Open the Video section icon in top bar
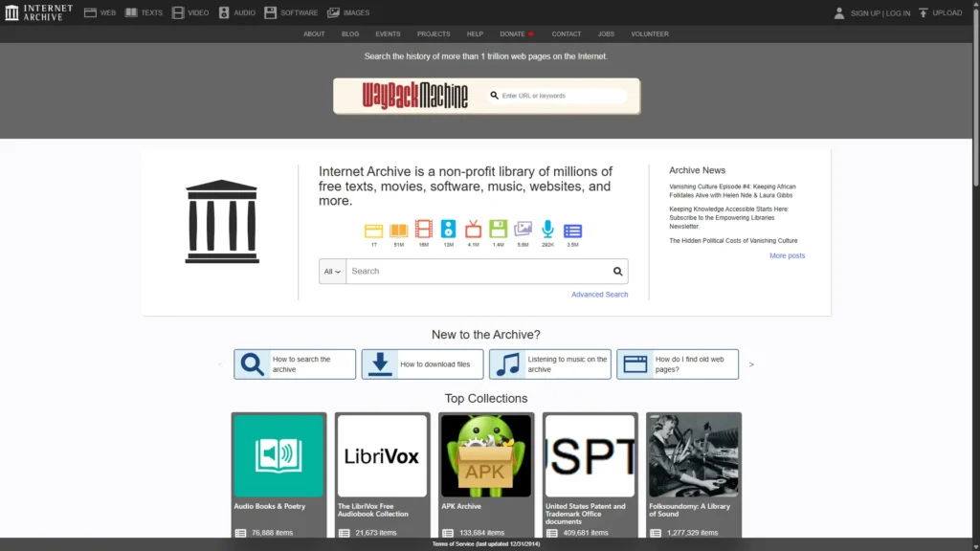 click(x=178, y=12)
